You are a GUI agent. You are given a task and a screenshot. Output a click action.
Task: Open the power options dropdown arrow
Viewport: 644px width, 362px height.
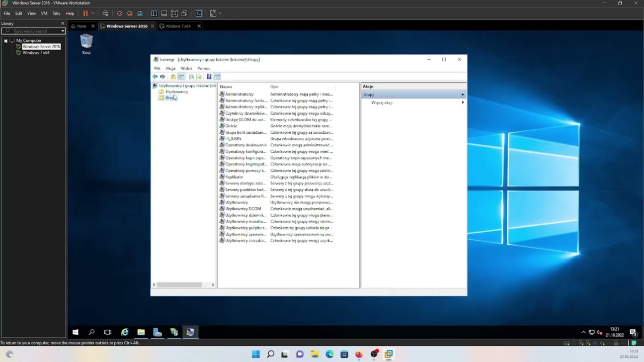coord(93,14)
